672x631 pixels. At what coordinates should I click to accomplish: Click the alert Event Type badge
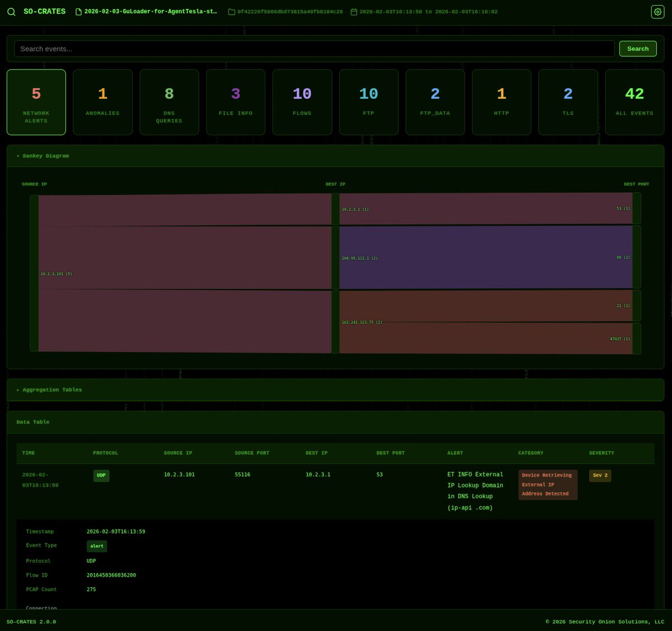click(x=97, y=546)
